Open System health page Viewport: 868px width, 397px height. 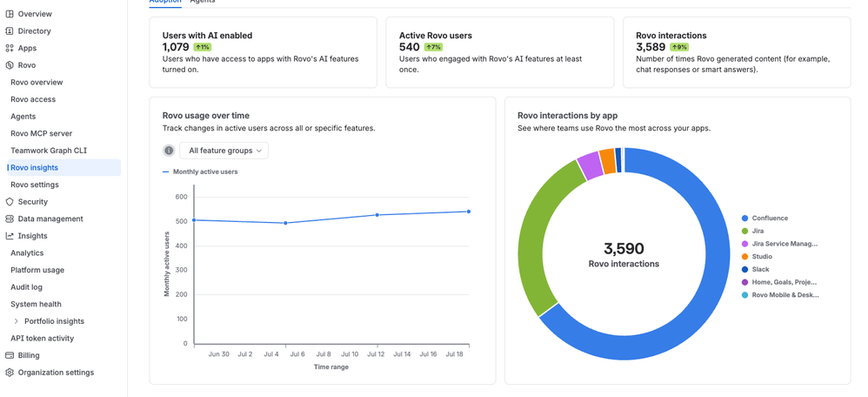(x=36, y=305)
